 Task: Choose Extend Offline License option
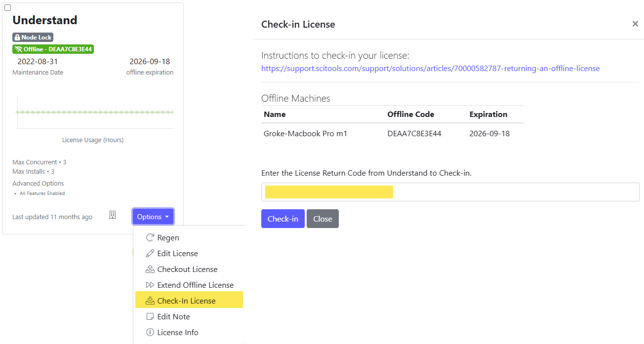coord(189,285)
